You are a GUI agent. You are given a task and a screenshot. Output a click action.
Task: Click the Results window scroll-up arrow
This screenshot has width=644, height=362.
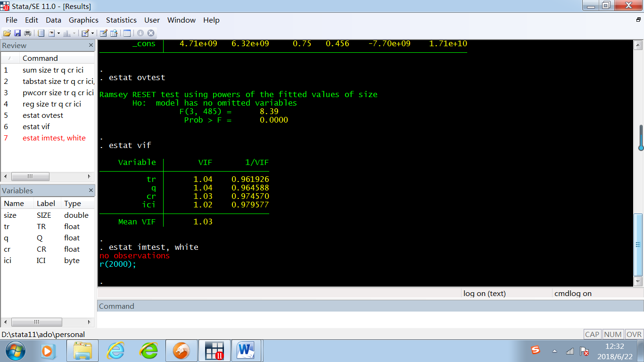[638, 45]
